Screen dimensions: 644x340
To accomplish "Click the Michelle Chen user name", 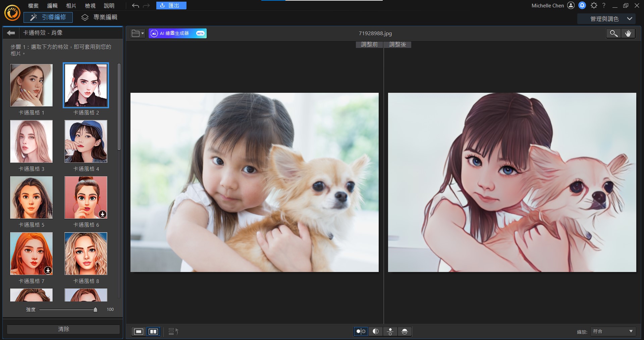I will (x=548, y=6).
